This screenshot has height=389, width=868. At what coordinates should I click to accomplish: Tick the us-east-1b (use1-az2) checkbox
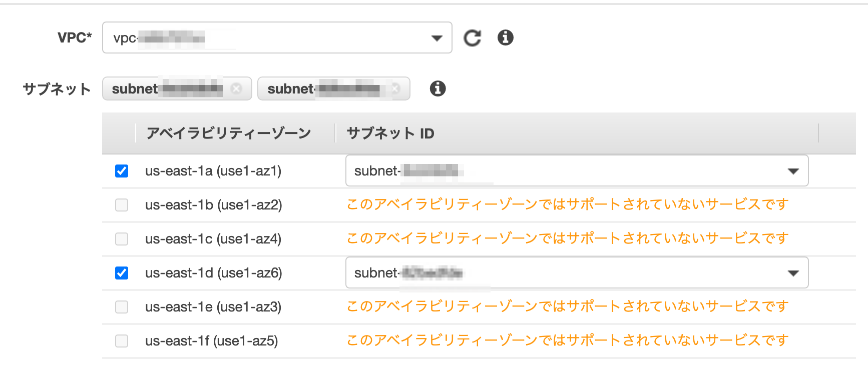click(122, 205)
